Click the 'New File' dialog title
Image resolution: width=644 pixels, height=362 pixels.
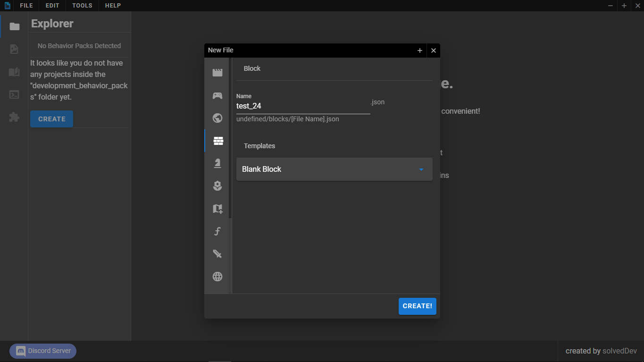[x=221, y=50]
